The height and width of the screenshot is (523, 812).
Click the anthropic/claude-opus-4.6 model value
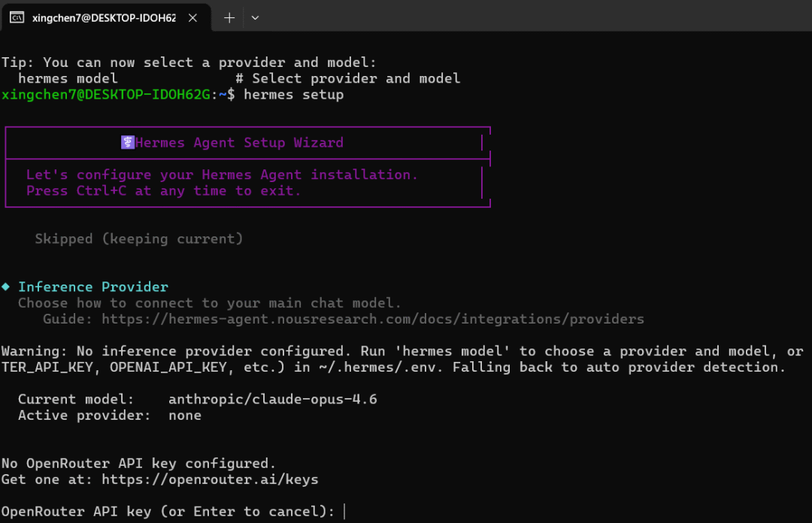272,400
